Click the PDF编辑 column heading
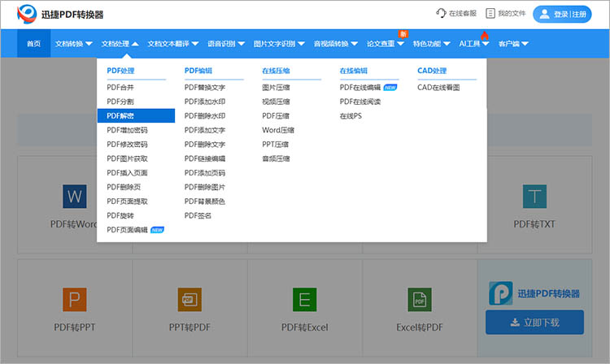Image resolution: width=610 pixels, height=364 pixels. pos(198,71)
